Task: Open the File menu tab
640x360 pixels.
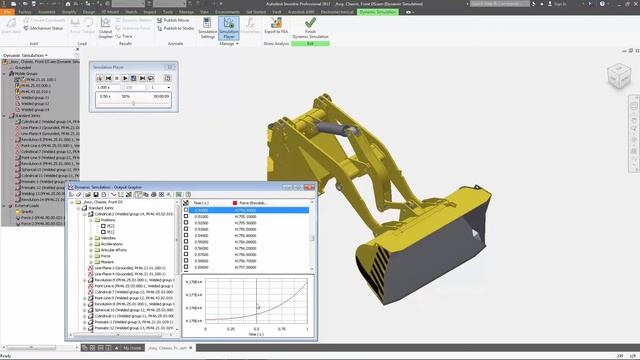Action: (7, 12)
